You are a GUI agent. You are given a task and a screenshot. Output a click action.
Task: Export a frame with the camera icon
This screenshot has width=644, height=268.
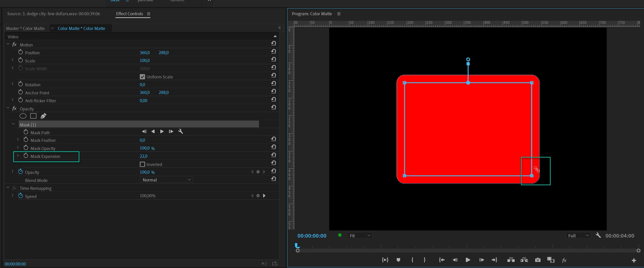(x=538, y=260)
